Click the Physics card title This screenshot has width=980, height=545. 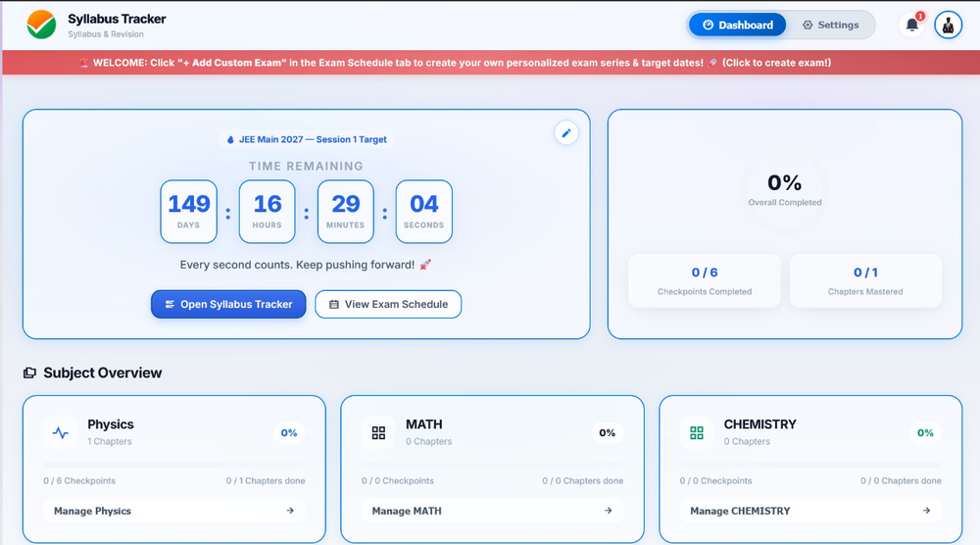(x=111, y=424)
